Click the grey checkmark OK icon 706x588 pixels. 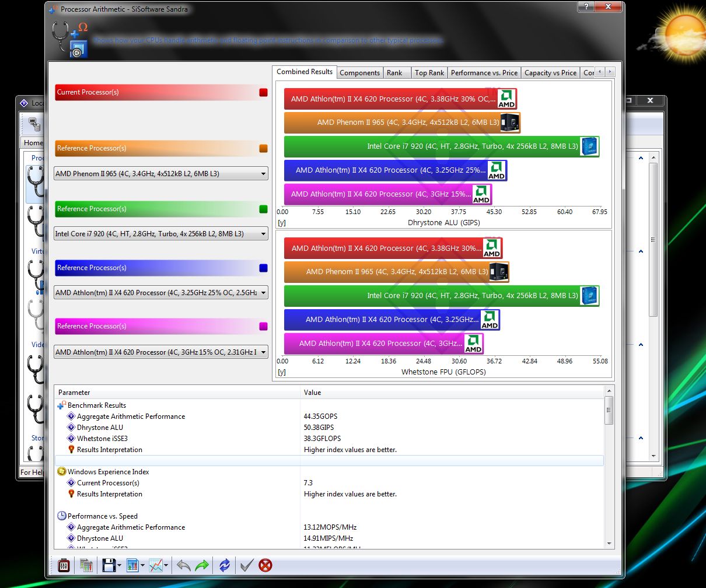coord(247,565)
